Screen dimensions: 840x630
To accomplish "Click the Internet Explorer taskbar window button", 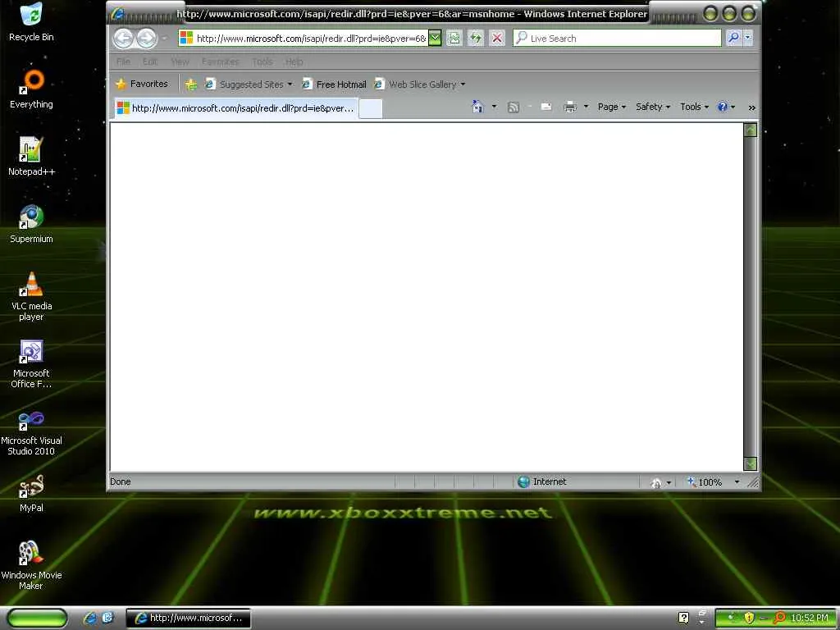I will tap(189, 618).
